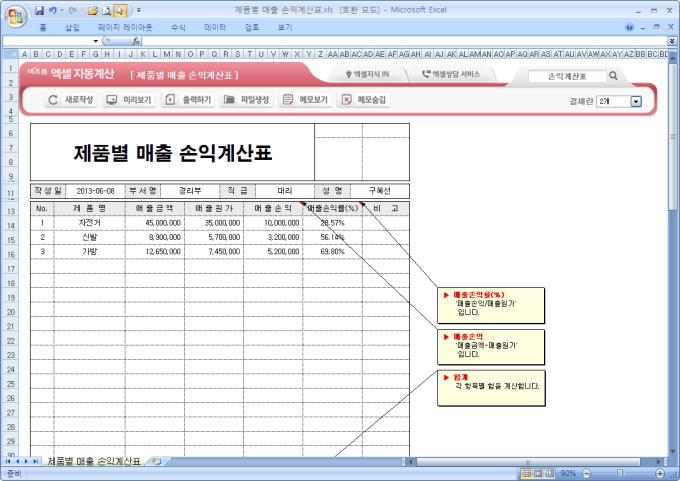Select the 5,200,000 profit cell
Viewport: 680px width, 481px height.
click(x=273, y=252)
